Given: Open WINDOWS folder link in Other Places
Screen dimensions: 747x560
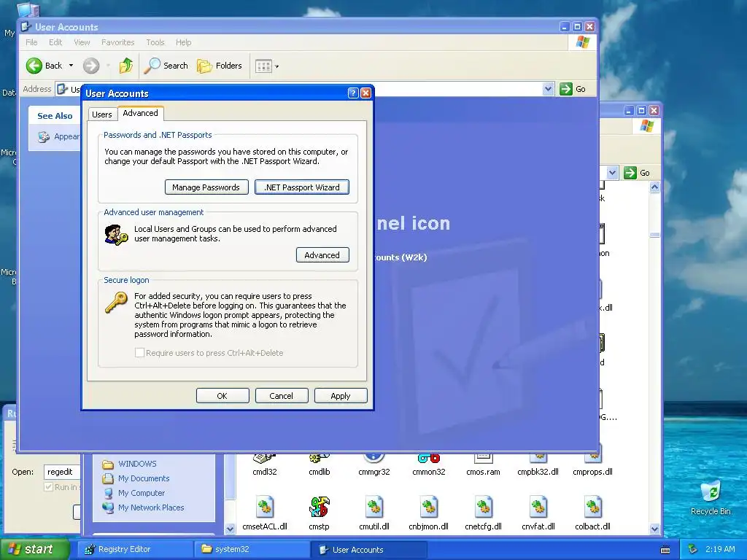Looking at the screenshot, I should tap(137, 464).
